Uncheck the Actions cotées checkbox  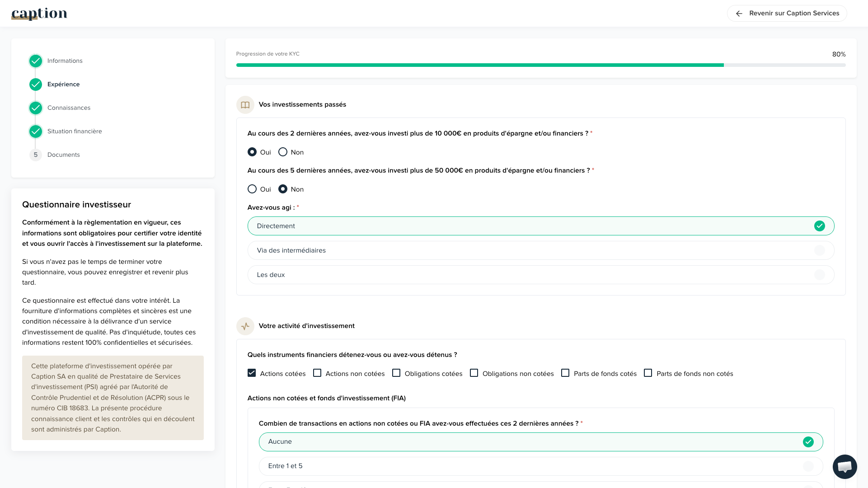(x=252, y=373)
